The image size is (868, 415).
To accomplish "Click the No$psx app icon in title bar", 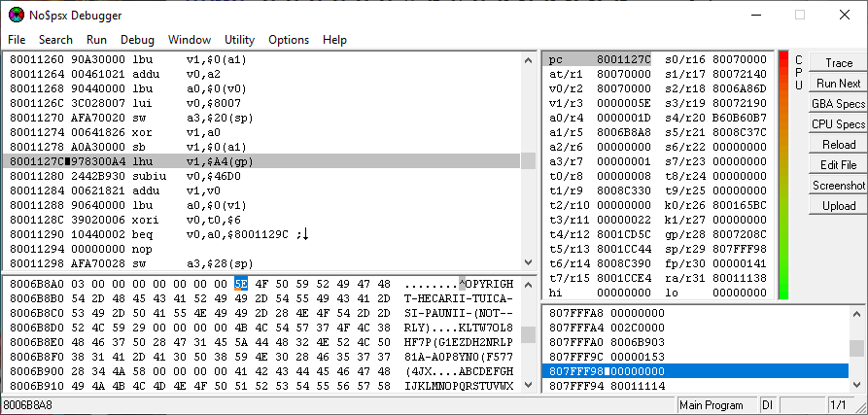I will (x=17, y=15).
